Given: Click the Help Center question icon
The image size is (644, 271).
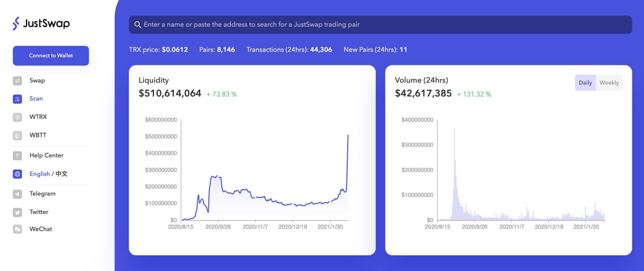Looking at the screenshot, I should tap(18, 156).
